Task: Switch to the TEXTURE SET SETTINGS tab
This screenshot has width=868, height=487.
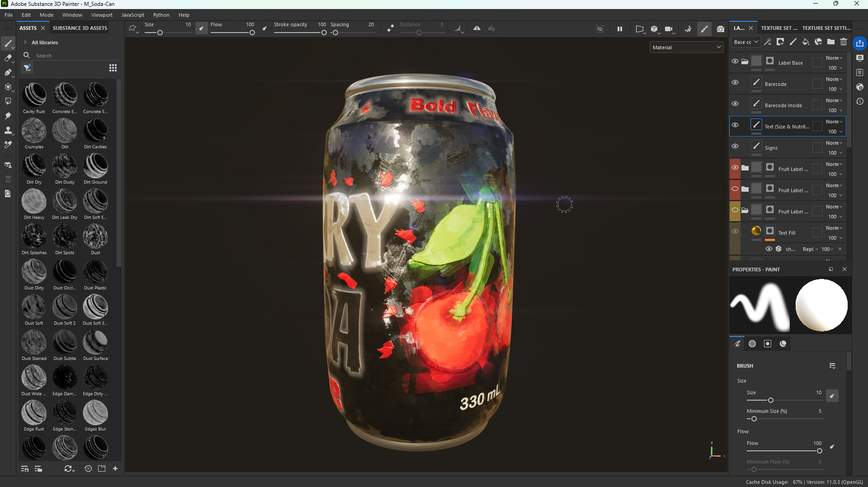Action: pyautogui.click(x=827, y=28)
